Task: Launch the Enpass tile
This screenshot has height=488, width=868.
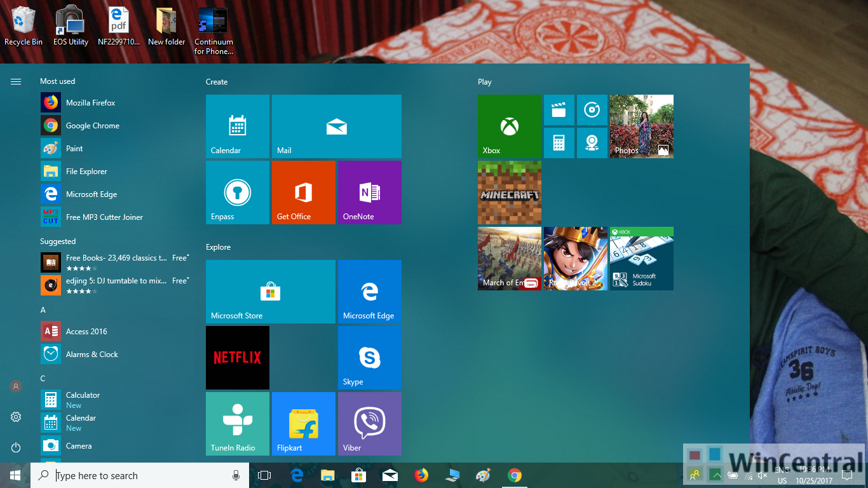Action: pos(238,193)
